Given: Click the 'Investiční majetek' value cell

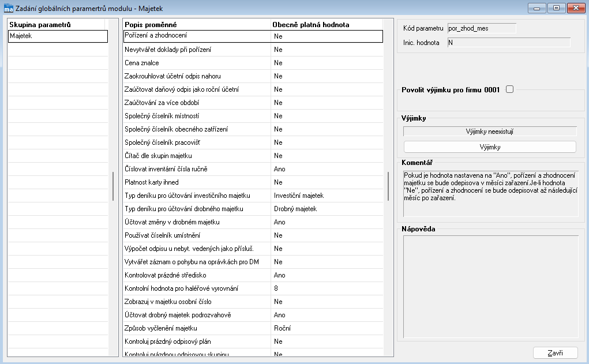Looking at the screenshot, I should (327, 196).
